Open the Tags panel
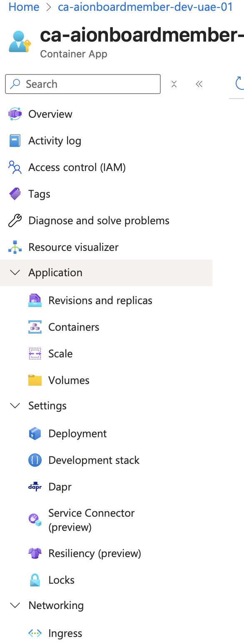The width and height of the screenshot is (244, 644). [x=39, y=194]
